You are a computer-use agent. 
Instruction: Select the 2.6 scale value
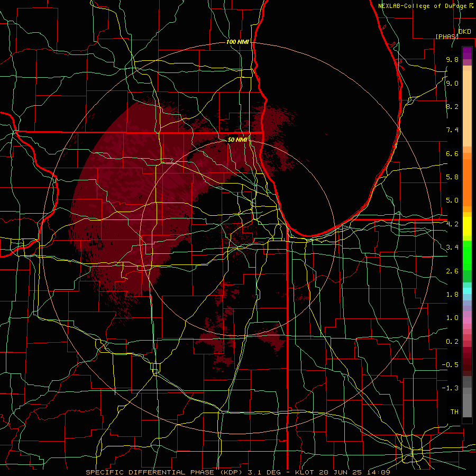452,271
